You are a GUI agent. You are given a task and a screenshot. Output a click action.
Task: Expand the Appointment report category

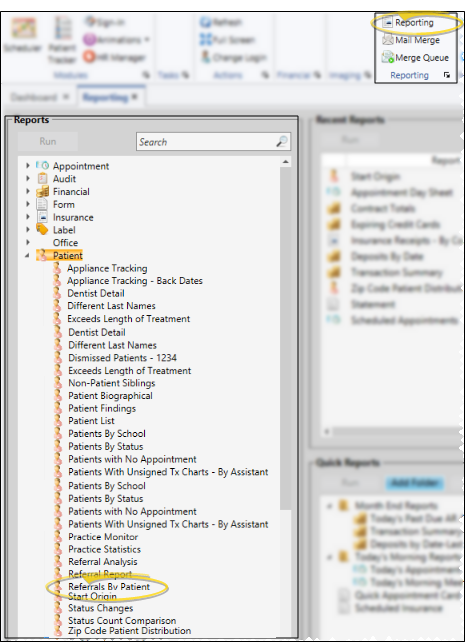point(27,166)
